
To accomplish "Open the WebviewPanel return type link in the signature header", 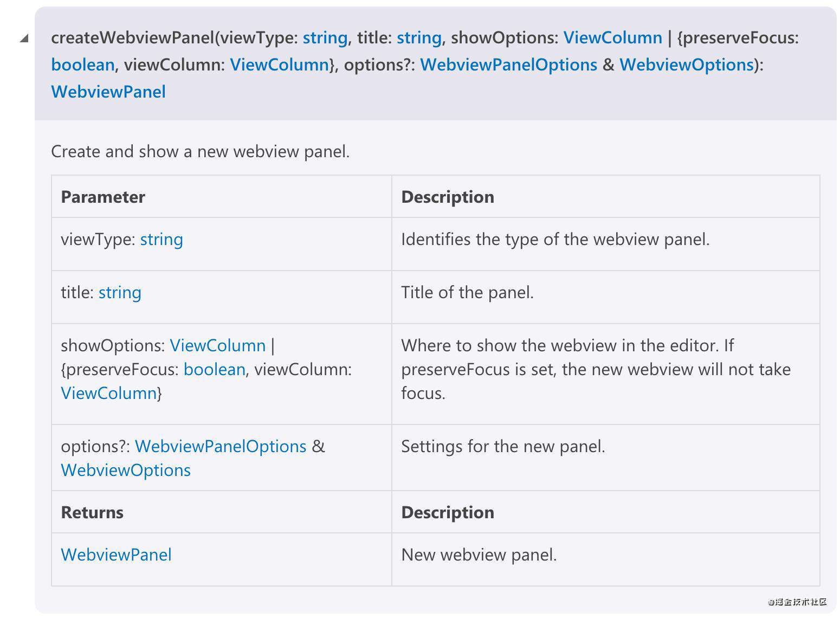I will (x=108, y=92).
